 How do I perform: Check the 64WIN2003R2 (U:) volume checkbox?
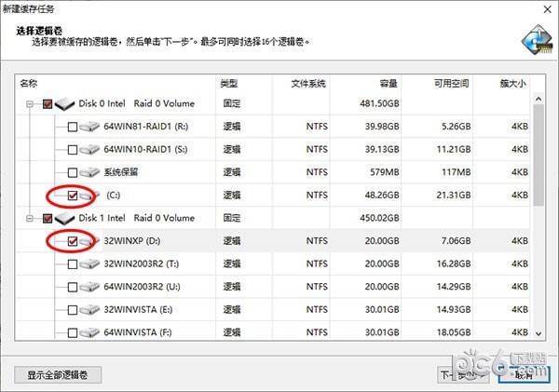[x=73, y=287]
